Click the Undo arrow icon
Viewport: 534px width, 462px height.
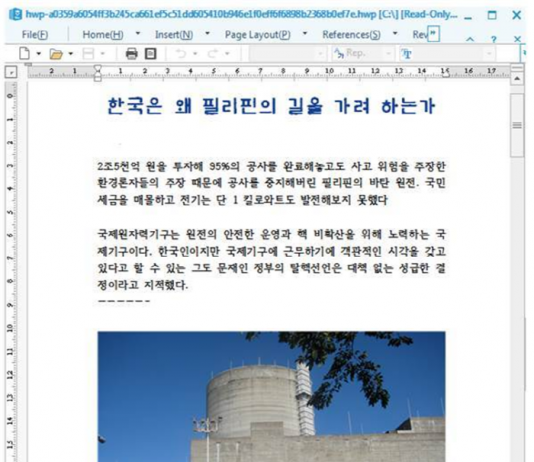tap(180, 53)
